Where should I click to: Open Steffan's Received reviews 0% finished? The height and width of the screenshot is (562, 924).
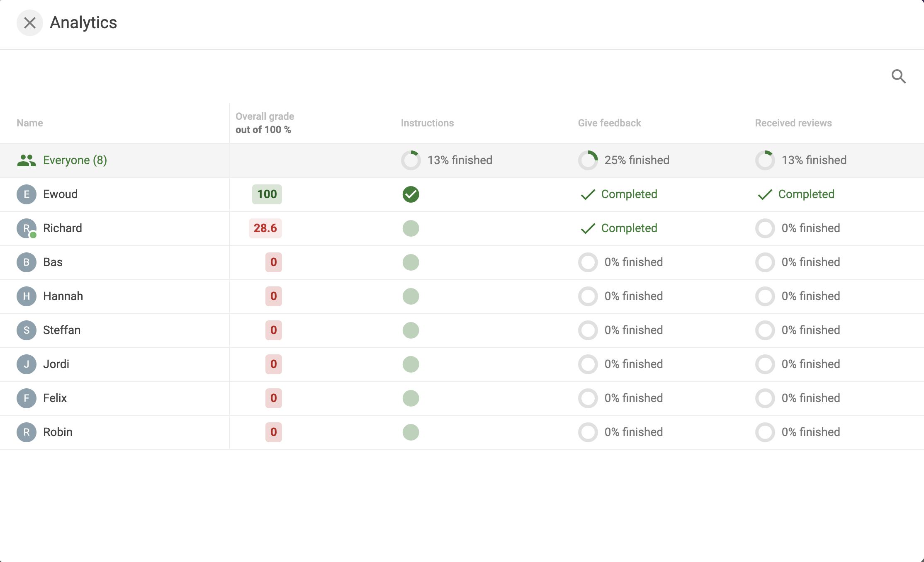click(798, 330)
